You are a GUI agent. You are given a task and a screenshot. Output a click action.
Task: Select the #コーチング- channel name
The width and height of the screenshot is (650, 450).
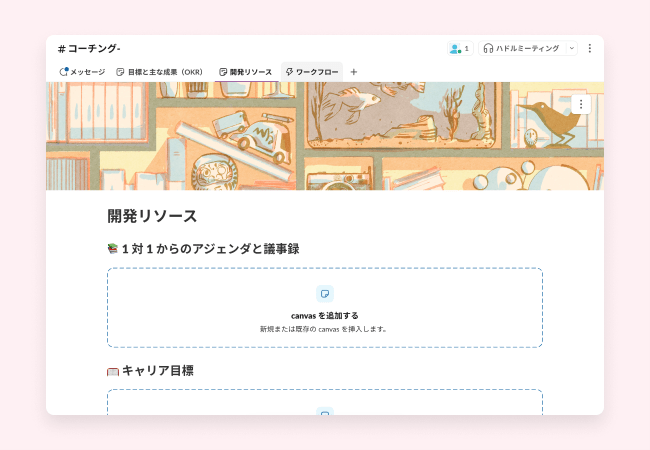click(89, 48)
